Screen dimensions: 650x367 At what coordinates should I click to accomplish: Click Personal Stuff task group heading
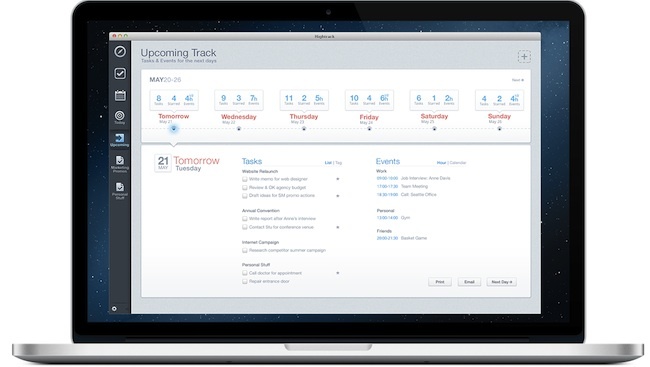(x=256, y=265)
